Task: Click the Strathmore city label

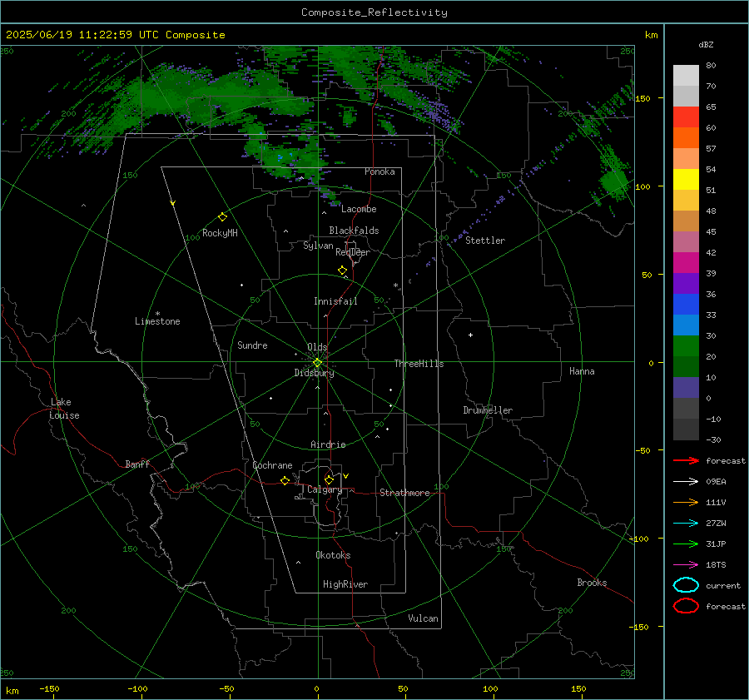Action: (x=404, y=493)
